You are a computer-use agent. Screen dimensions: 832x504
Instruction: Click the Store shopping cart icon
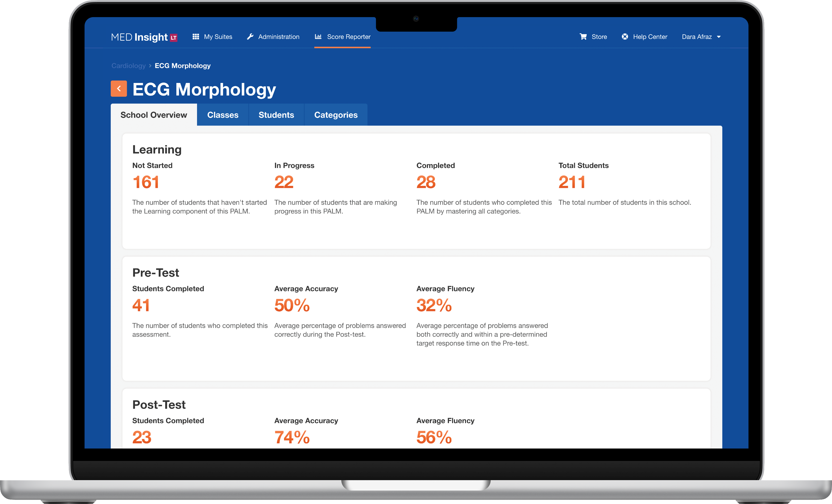point(583,37)
